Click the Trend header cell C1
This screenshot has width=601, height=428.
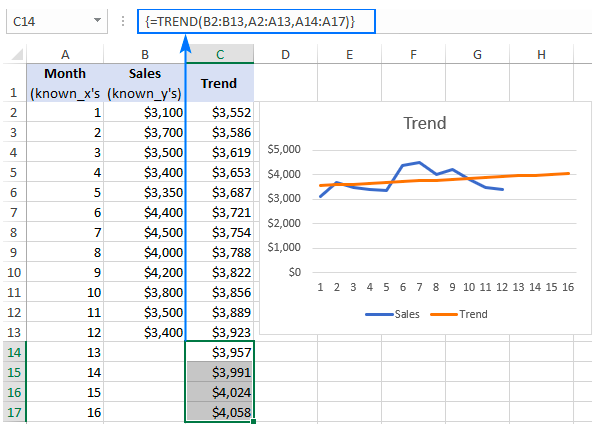[220, 83]
